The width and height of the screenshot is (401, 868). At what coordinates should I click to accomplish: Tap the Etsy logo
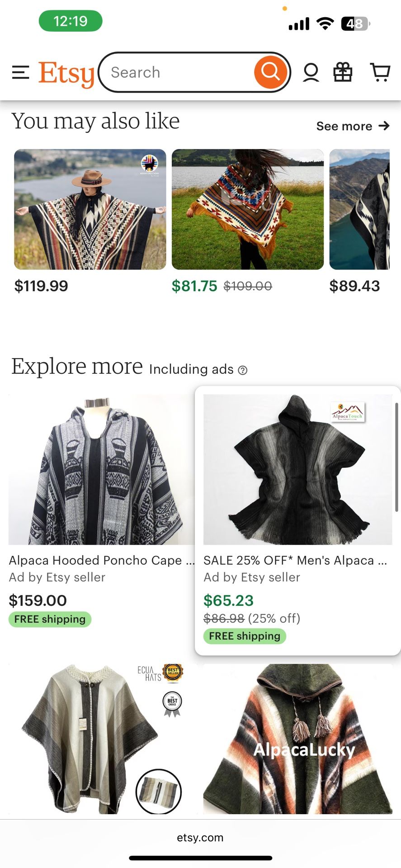66,73
